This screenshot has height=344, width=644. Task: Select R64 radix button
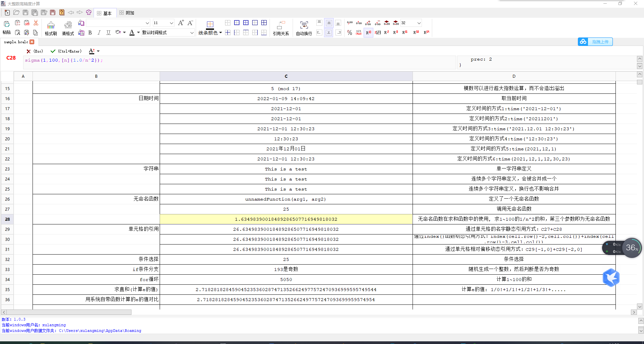coord(426,32)
